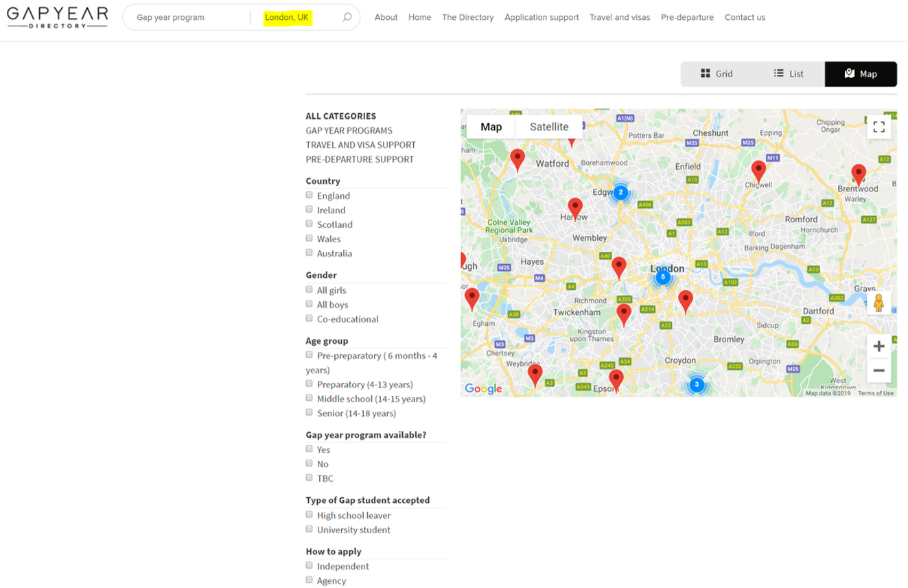The image size is (908, 588).
Task: Open map Terms of Use link
Action: tap(876, 393)
